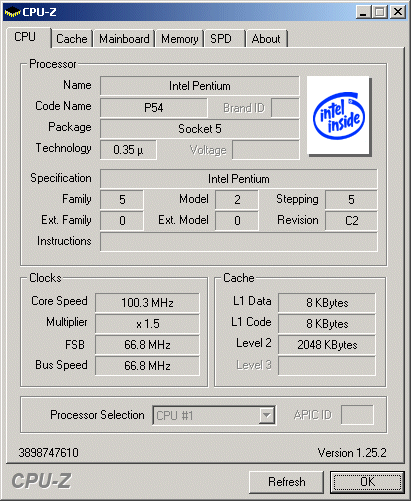Click the Technology value 0.35 µ
The height and width of the screenshot is (501, 411).
point(128,150)
